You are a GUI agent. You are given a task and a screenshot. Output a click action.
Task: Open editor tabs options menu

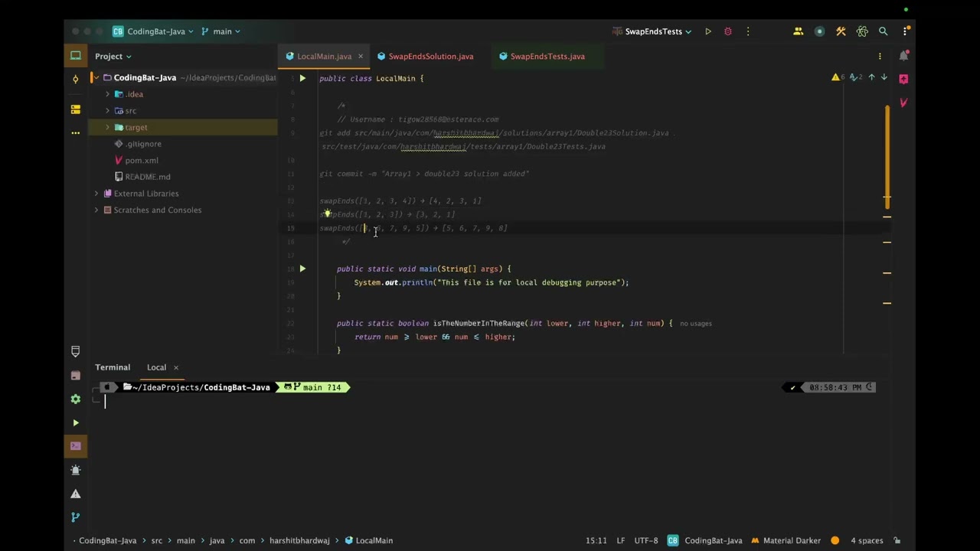(880, 56)
